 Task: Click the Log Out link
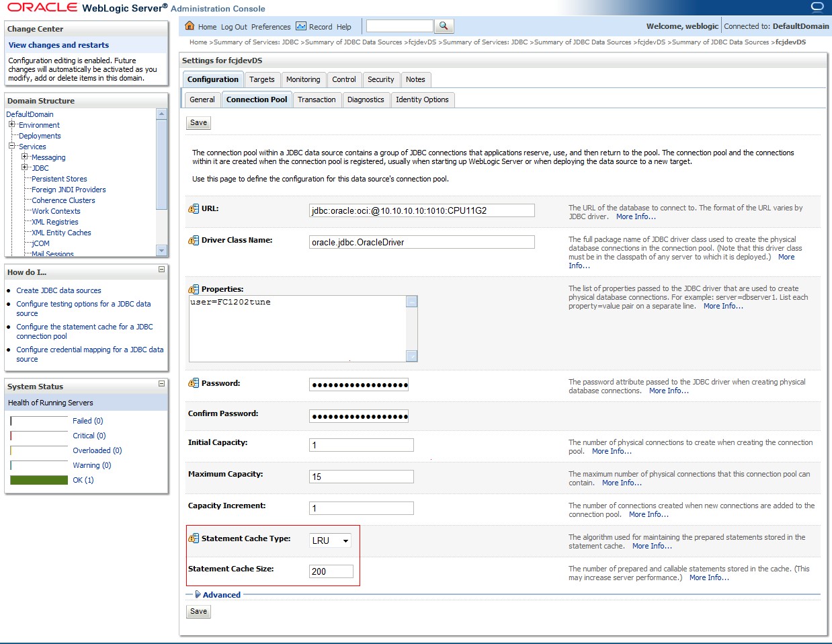tap(234, 27)
